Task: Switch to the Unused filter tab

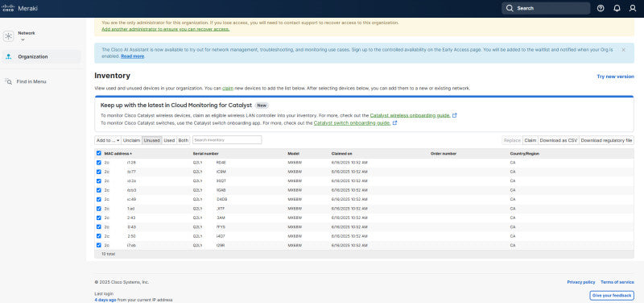Action: pyautogui.click(x=151, y=140)
